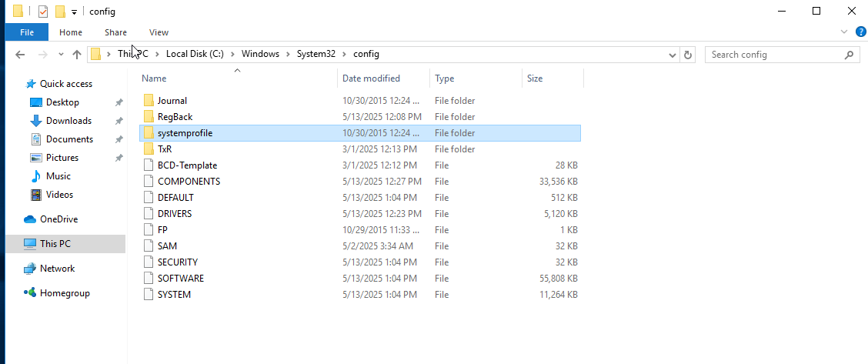Click the Properties icon in the title bar
Viewport: 868px width, 364px height.
43,12
